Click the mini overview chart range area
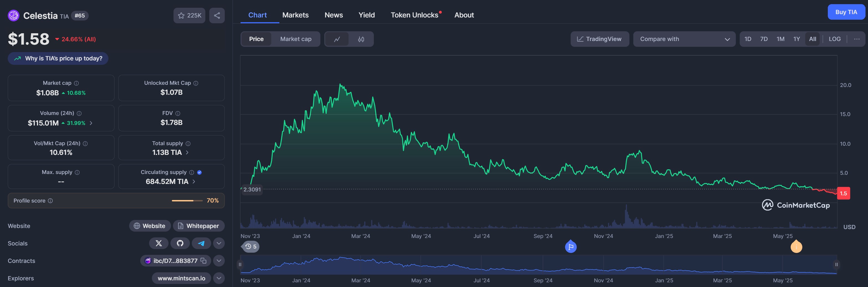The image size is (868, 287). (x=538, y=265)
